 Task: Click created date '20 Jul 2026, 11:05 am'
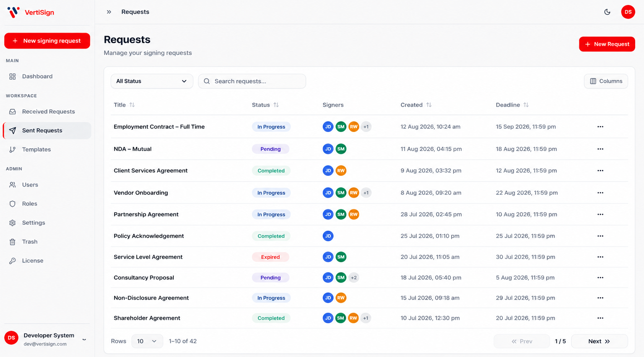[430, 257]
